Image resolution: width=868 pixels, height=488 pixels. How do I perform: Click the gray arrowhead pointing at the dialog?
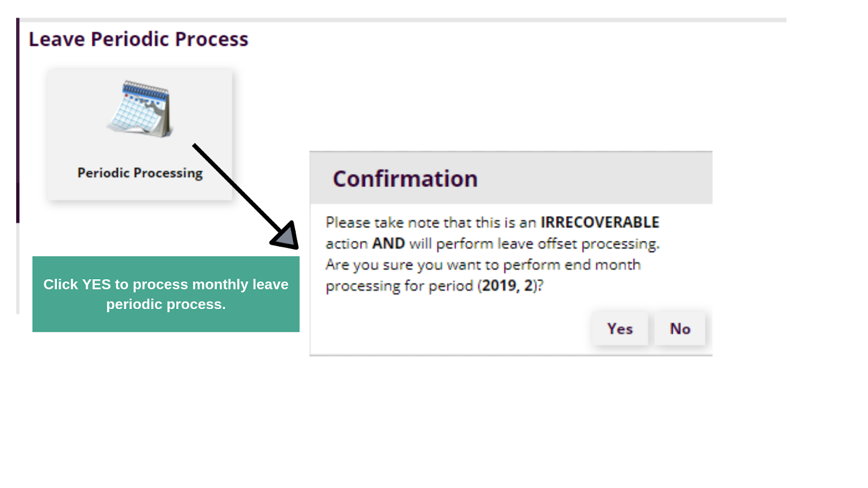288,236
